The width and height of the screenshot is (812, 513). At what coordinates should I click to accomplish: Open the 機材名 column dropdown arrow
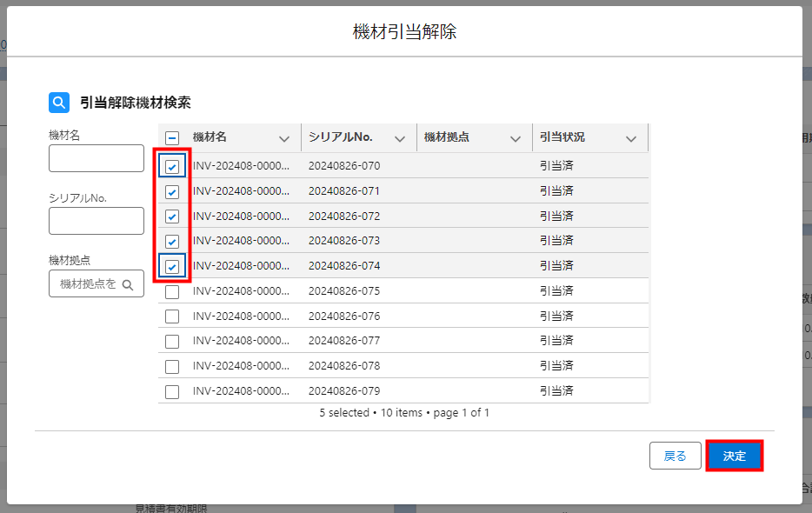coord(284,138)
